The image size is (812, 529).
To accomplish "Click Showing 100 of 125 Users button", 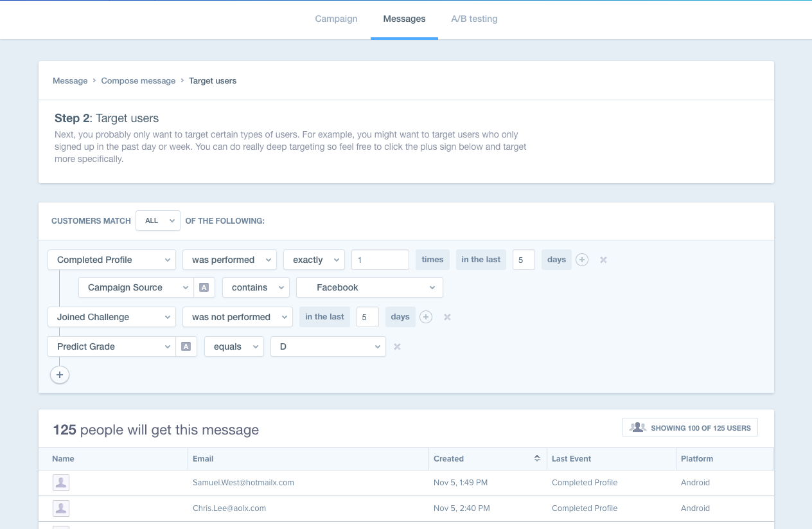I will [689, 427].
